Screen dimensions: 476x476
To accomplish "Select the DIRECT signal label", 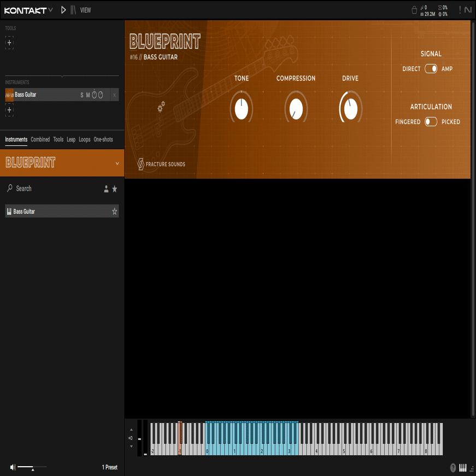I will 412,69.
